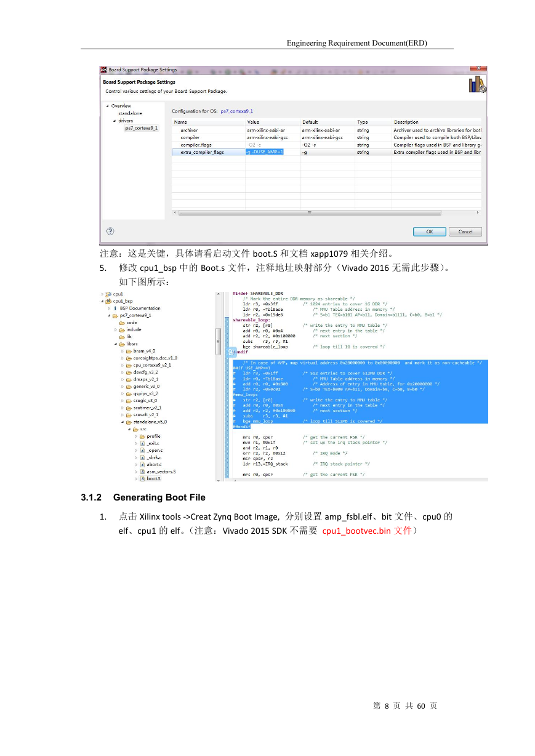Click the generic_v2_0 folder icon

[129, 386]
